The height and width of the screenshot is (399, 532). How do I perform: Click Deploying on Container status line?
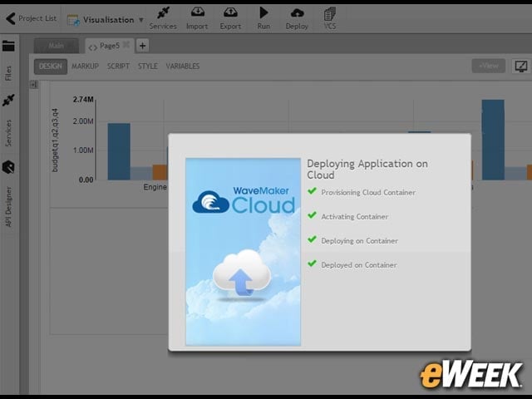click(360, 241)
